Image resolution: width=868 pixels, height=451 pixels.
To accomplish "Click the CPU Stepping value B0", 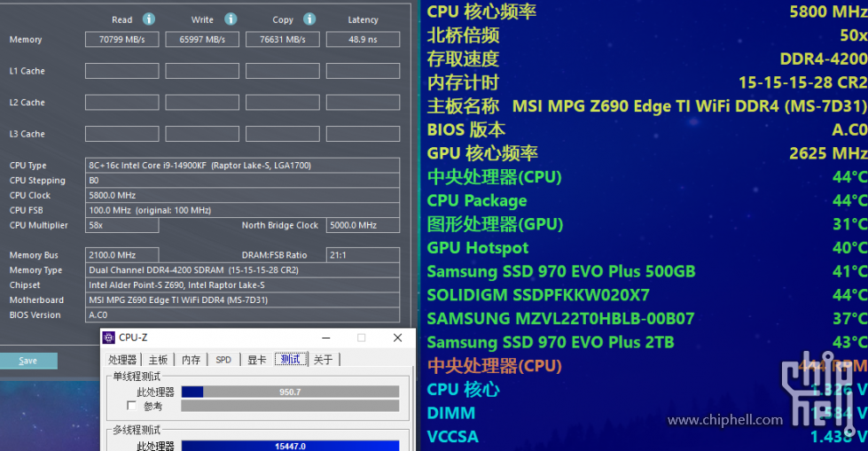I will pos(242,181).
